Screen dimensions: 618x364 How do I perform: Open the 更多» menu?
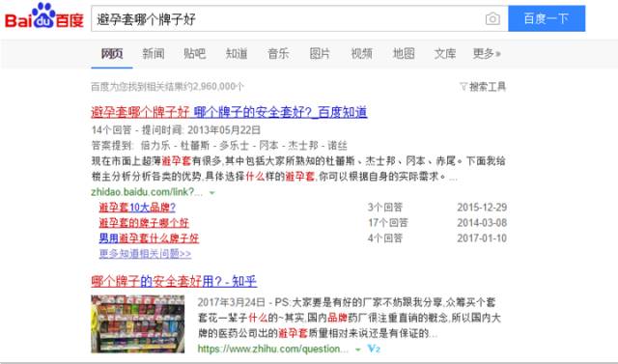[487, 53]
